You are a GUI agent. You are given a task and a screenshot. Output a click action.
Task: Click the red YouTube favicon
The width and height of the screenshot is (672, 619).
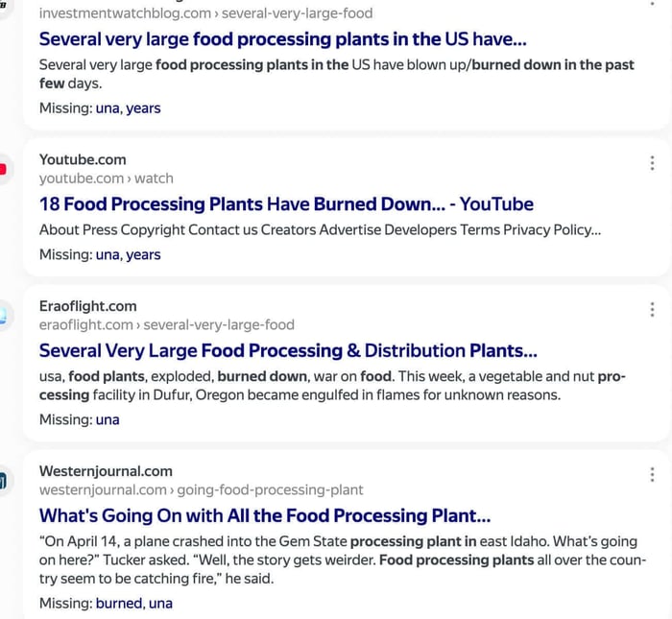(x=3, y=169)
